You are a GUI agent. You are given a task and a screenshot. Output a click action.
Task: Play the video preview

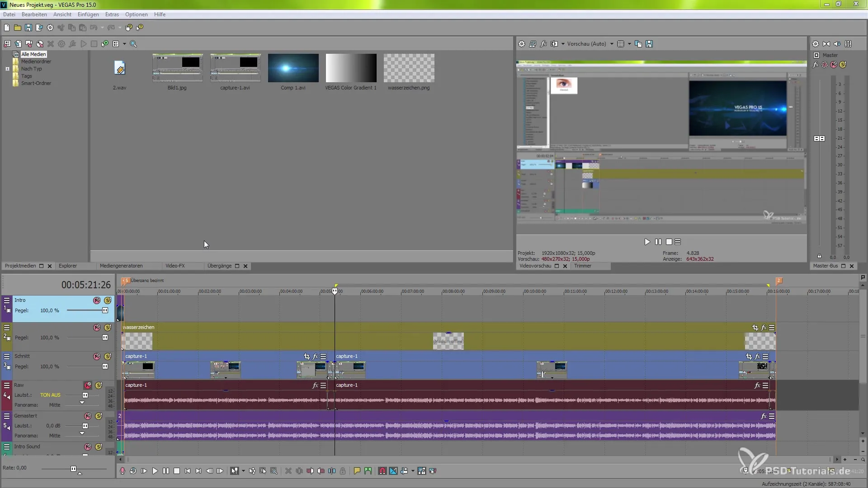point(647,242)
